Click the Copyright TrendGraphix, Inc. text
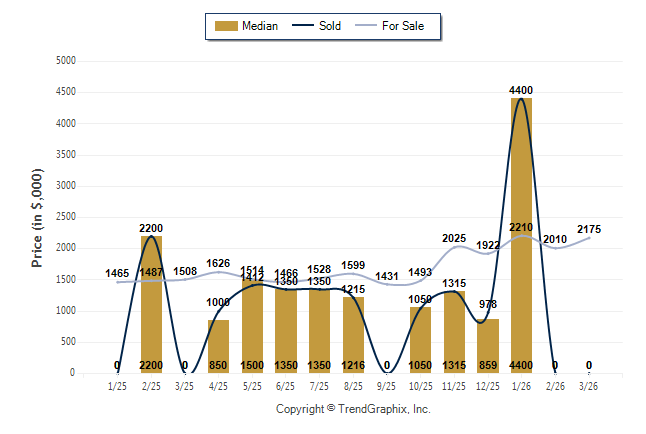 (x=353, y=409)
